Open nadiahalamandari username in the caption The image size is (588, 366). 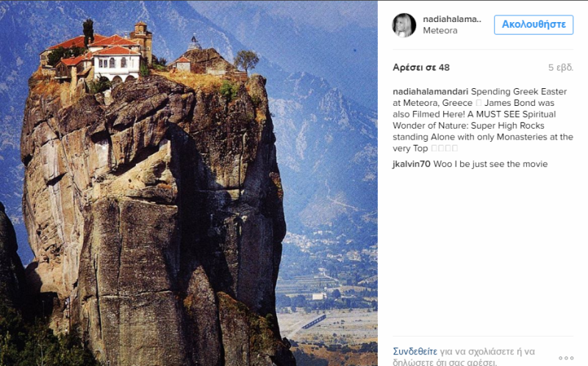tap(431, 92)
